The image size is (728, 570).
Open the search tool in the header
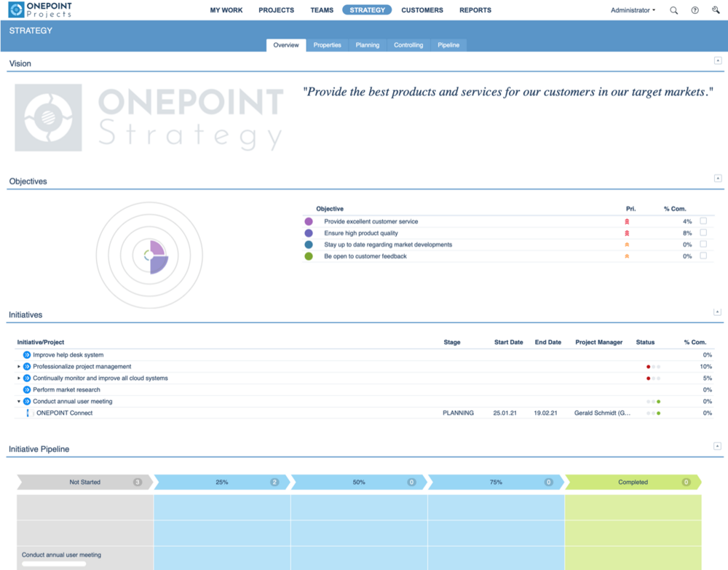coord(673,10)
